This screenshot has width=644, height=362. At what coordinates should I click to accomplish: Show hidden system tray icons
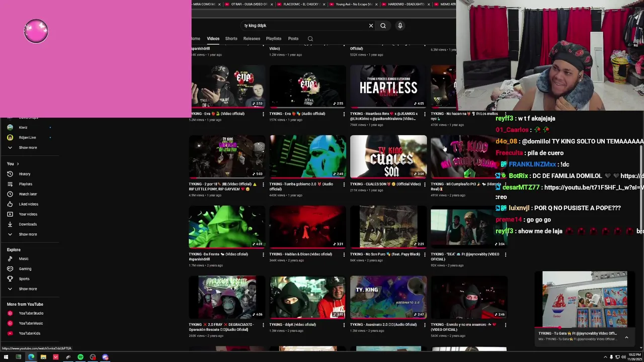point(605,357)
